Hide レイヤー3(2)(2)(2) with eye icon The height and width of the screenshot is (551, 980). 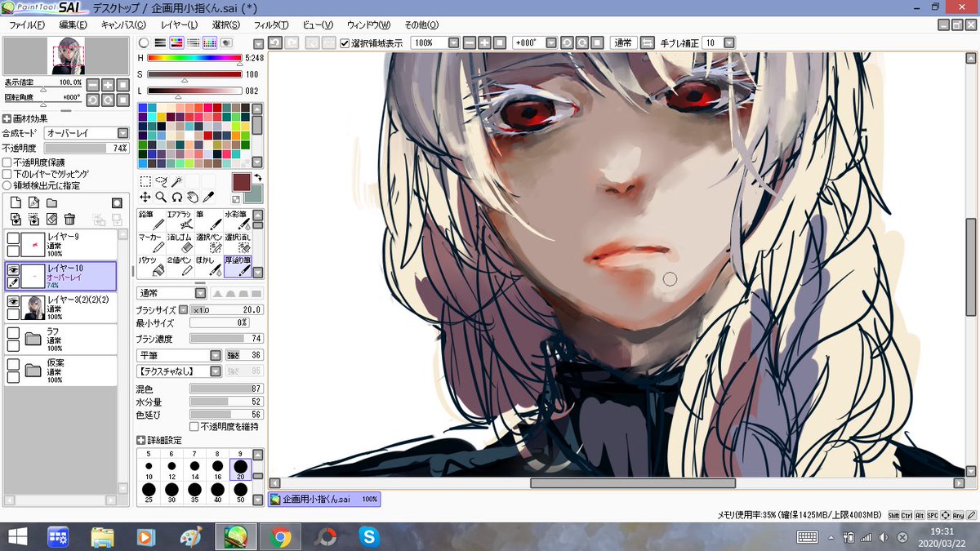[x=13, y=301]
